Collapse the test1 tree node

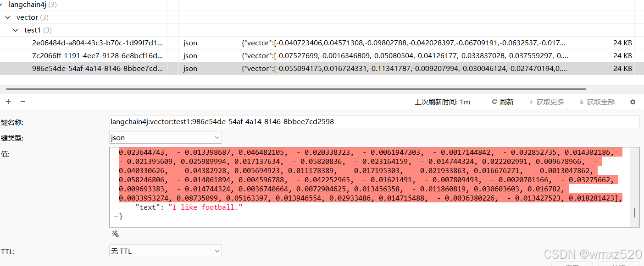tap(16, 30)
